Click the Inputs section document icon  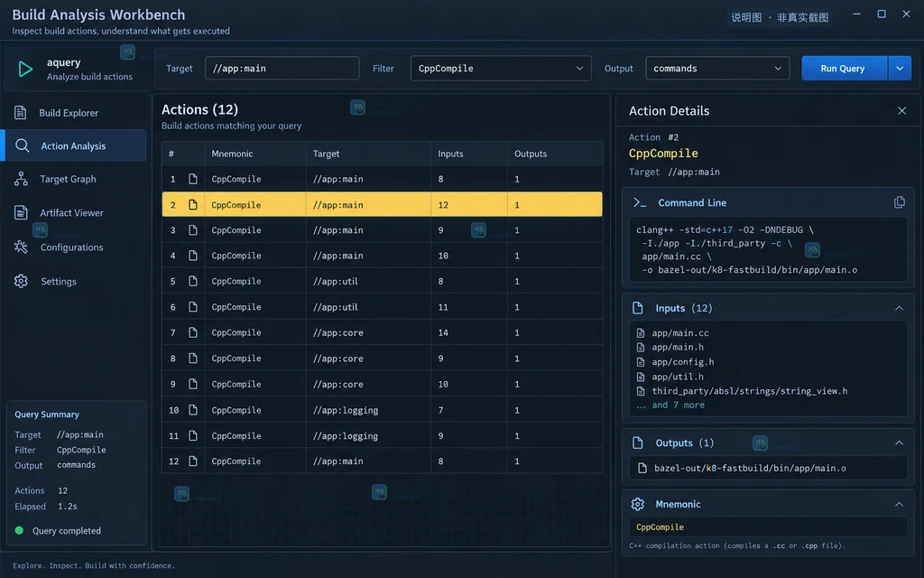[638, 308]
